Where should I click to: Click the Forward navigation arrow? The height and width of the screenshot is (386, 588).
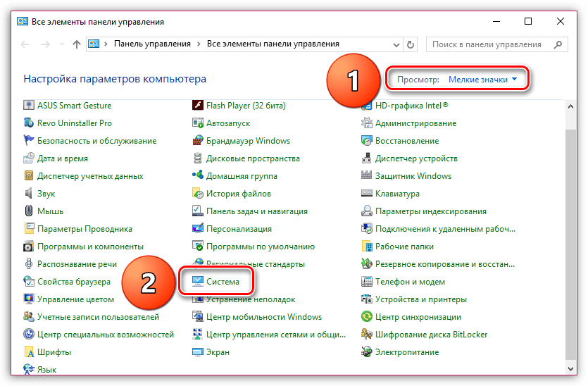45,44
